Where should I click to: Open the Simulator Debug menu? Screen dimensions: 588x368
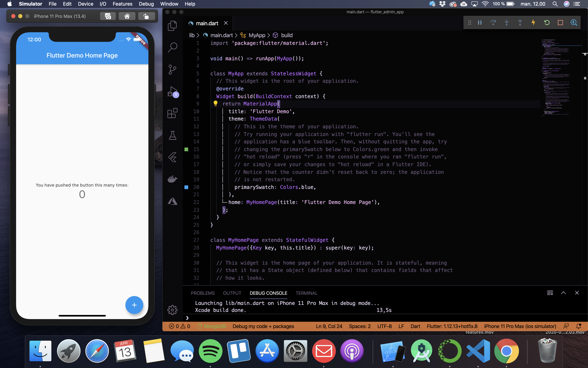[x=146, y=4]
